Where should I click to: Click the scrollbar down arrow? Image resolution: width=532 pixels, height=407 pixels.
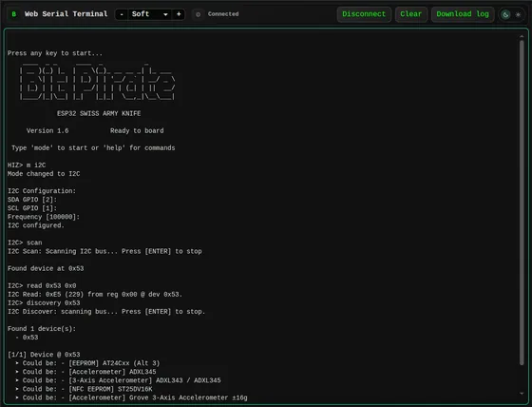click(x=522, y=394)
